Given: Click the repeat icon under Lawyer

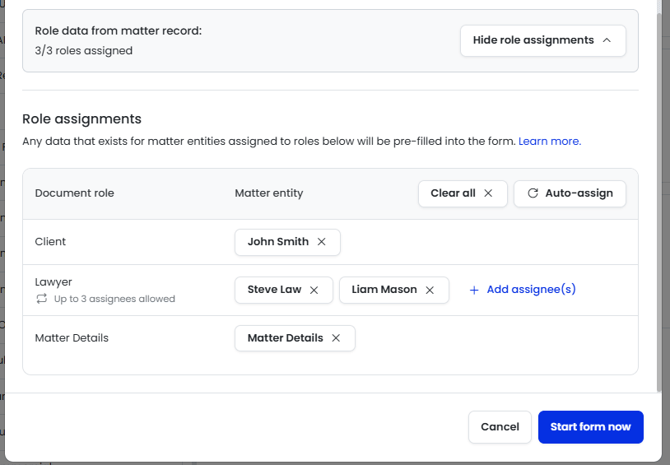Looking at the screenshot, I should [41, 299].
